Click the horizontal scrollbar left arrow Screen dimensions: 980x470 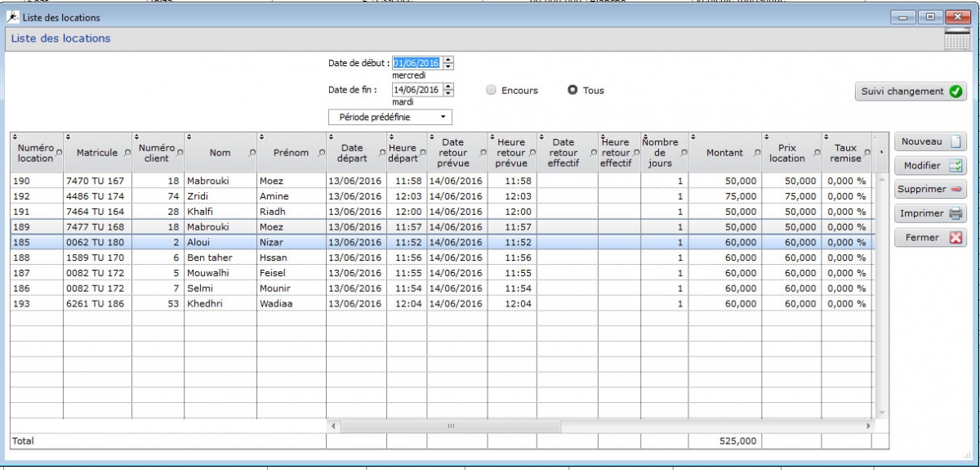coord(332,427)
